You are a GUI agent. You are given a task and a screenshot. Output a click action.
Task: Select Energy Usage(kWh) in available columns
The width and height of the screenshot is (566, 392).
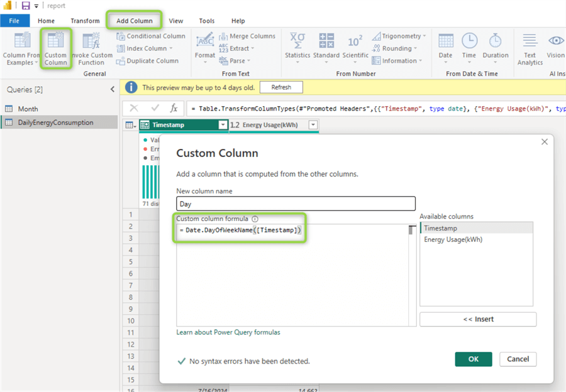tap(453, 239)
